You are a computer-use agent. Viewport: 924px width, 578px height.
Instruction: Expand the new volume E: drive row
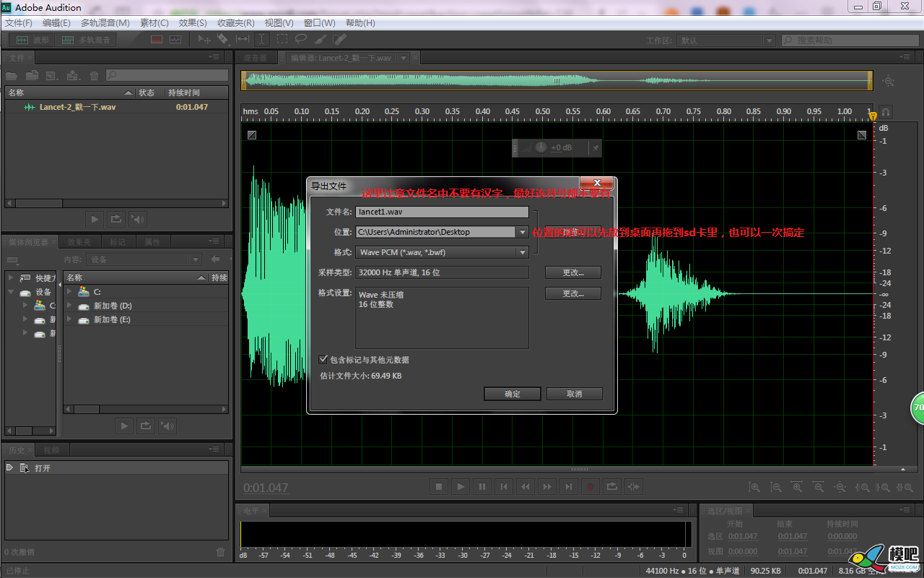pyautogui.click(x=70, y=319)
